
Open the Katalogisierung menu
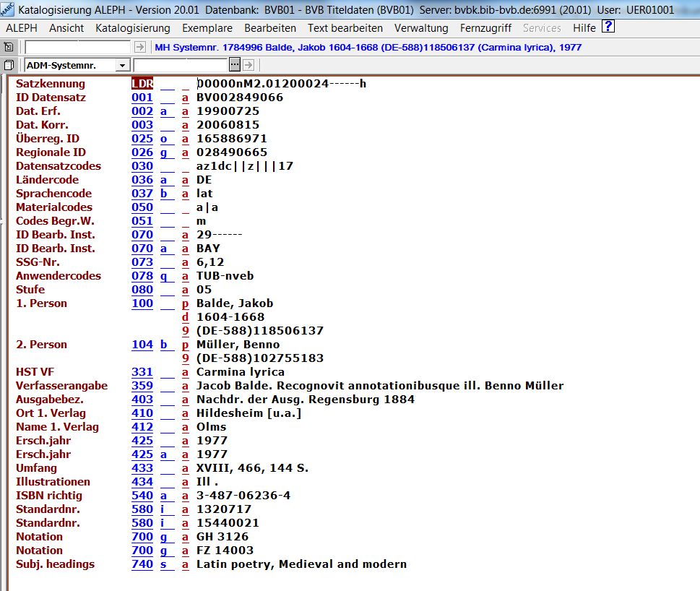133,28
